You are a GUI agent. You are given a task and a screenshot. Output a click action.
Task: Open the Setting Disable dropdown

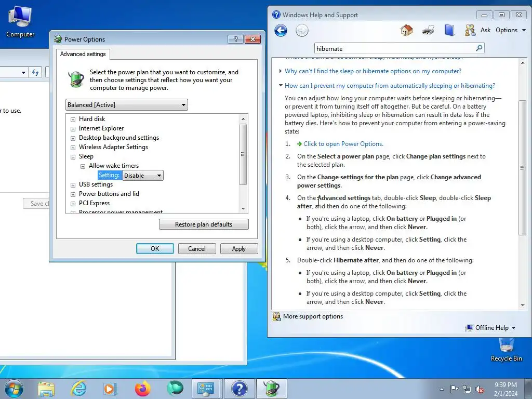tap(143, 176)
